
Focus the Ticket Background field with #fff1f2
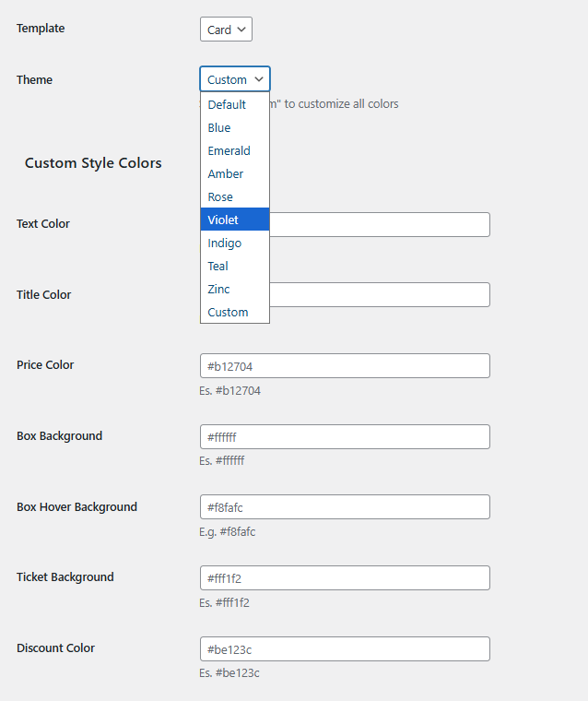pos(344,578)
